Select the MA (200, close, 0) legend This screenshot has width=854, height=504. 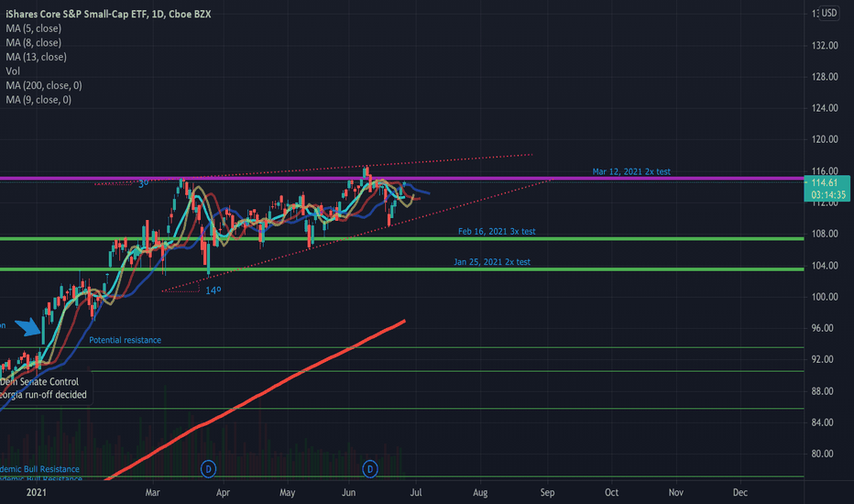click(44, 85)
